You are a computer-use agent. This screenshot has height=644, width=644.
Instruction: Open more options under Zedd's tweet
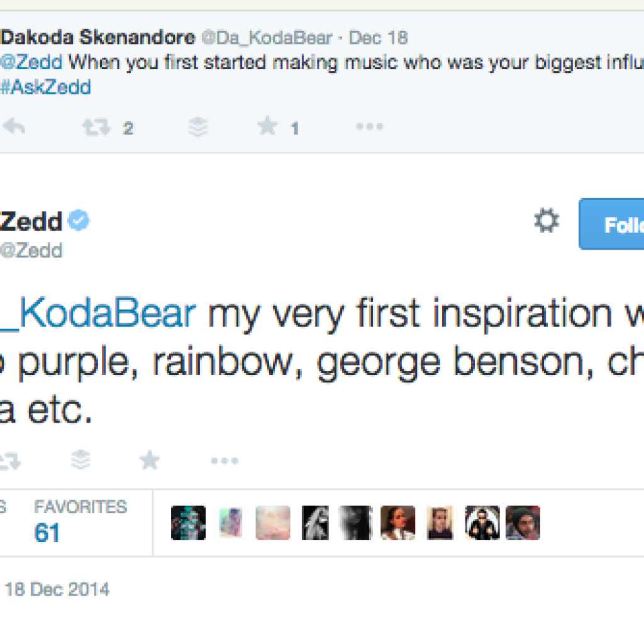coord(225,461)
